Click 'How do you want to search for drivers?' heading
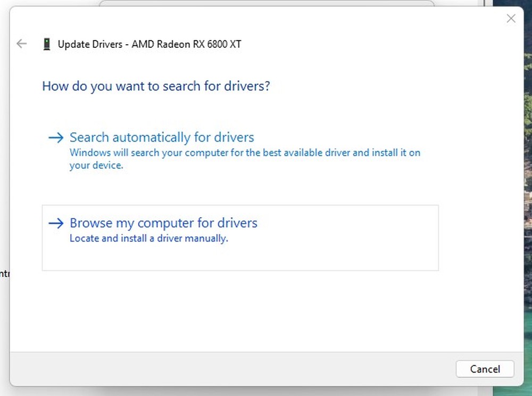 pyautogui.click(x=156, y=86)
